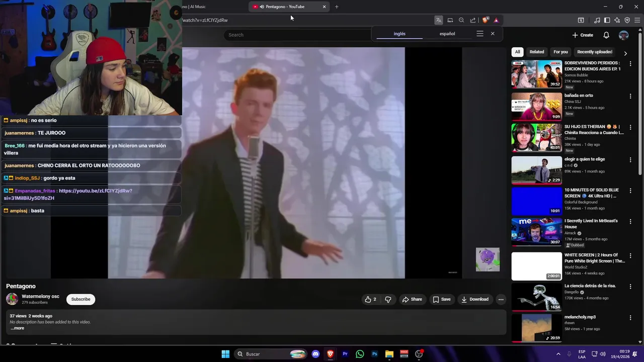
Task: Open the YouTube account avatar menu
Action: pyautogui.click(x=624, y=35)
